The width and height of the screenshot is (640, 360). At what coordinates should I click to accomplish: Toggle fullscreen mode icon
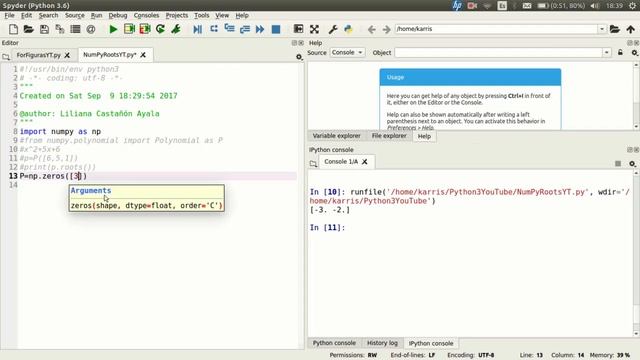tap(314, 29)
